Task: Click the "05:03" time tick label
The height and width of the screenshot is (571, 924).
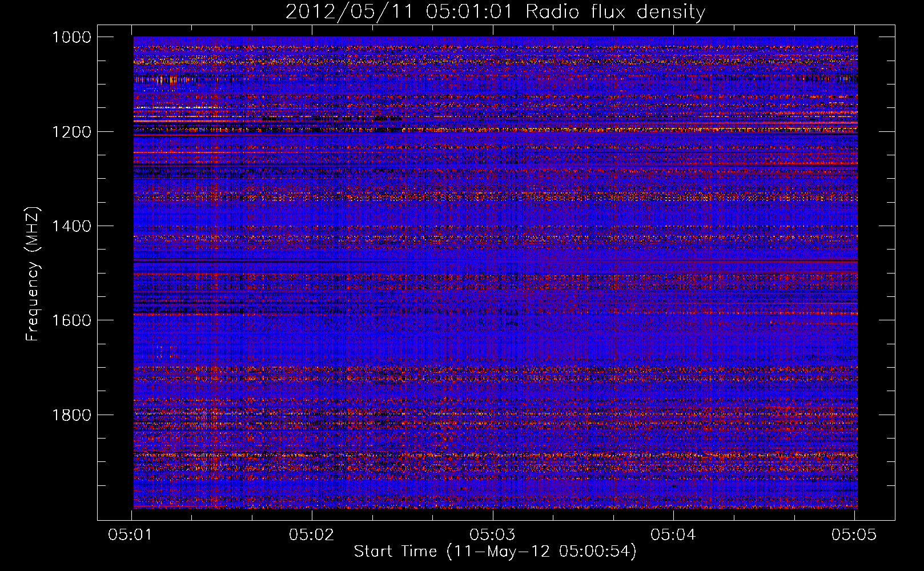Action: coord(492,534)
